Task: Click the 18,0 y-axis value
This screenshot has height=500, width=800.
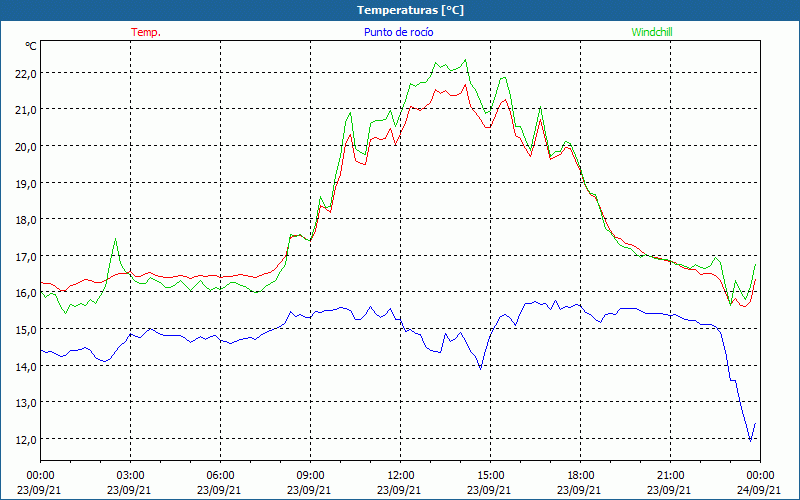Action: (26, 219)
